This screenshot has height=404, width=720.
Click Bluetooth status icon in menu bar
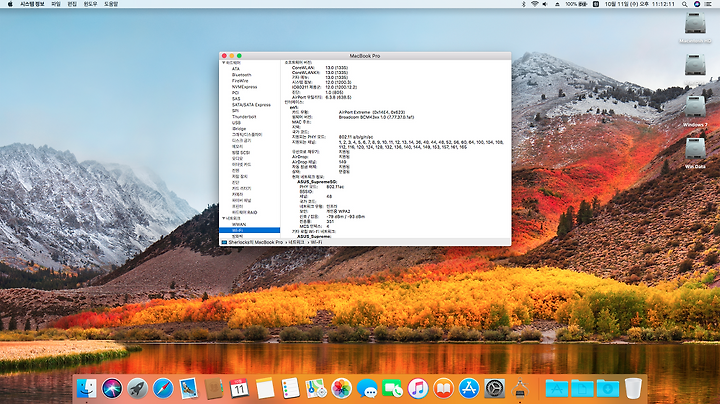coord(523,4)
